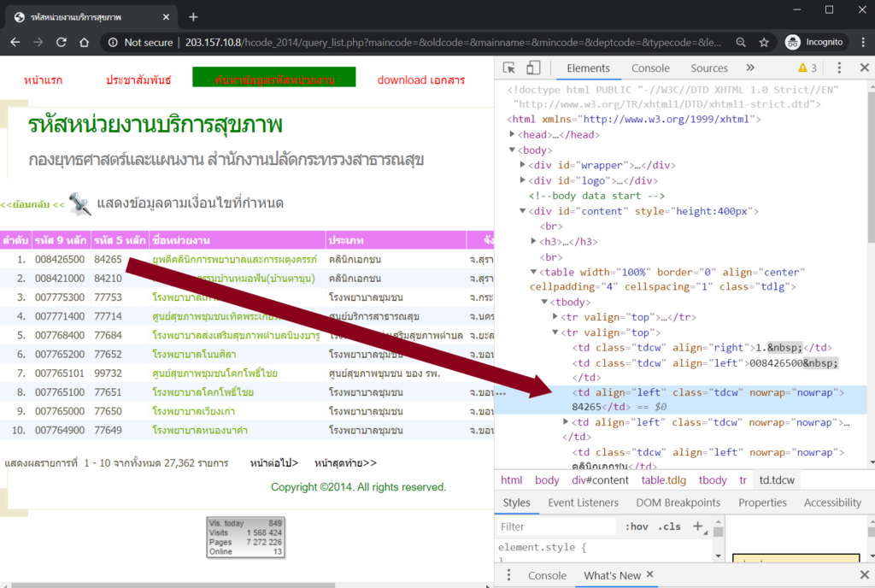
Task: Click the zoom magnifier in address bar
Action: coord(741,42)
